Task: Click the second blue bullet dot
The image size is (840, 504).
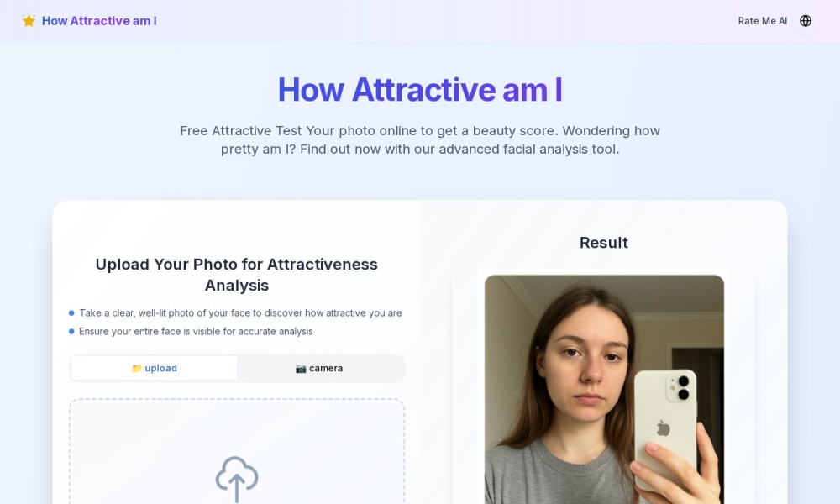Action: (x=71, y=332)
